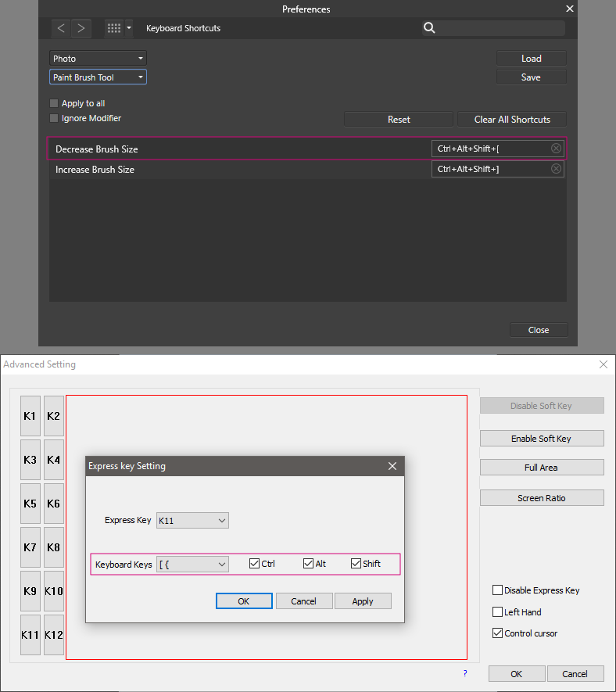Select the K9 express key
616x692 pixels.
click(30, 591)
